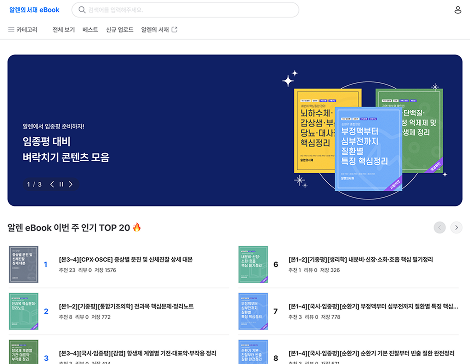
Task: Open the 전체 보기 menu item
Action: 64,30
